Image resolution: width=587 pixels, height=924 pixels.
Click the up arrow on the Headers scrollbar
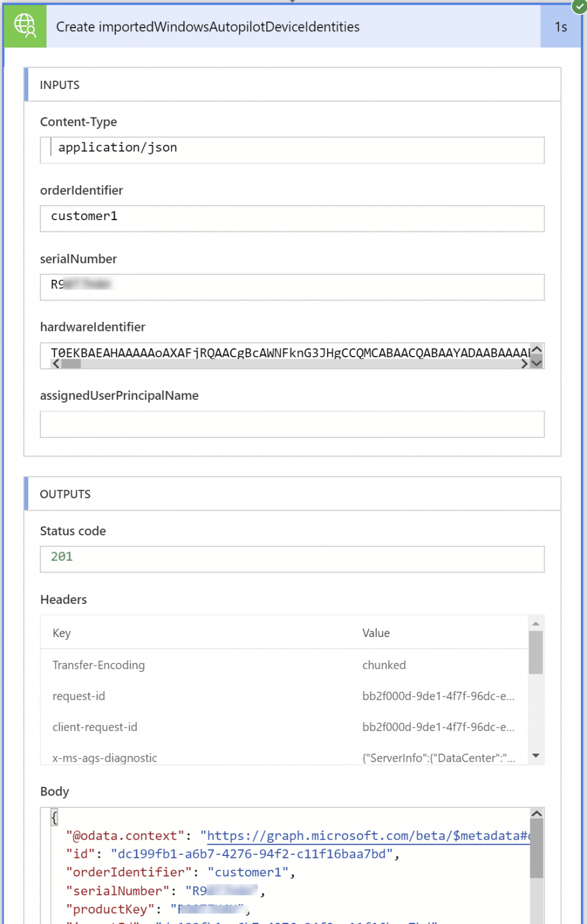pyautogui.click(x=535, y=623)
